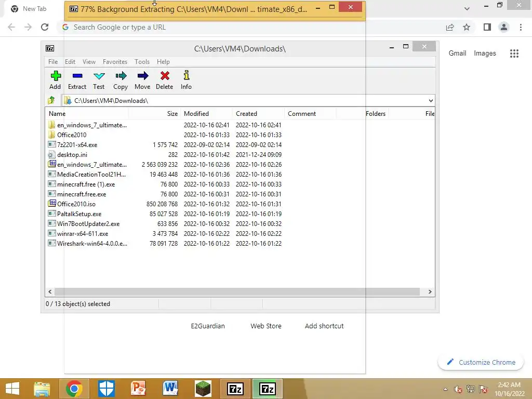Sort by Modified column header
Screen dimensions: 532x399
tap(206, 114)
